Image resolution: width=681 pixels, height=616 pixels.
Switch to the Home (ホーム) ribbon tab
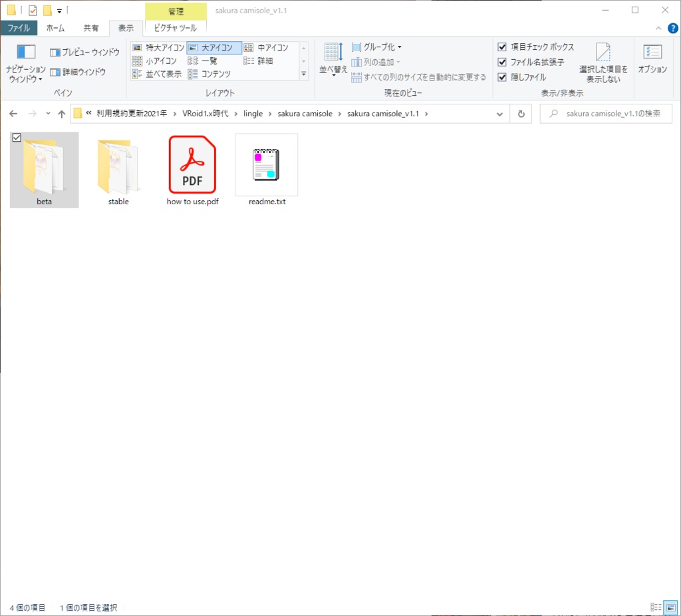[x=55, y=28]
